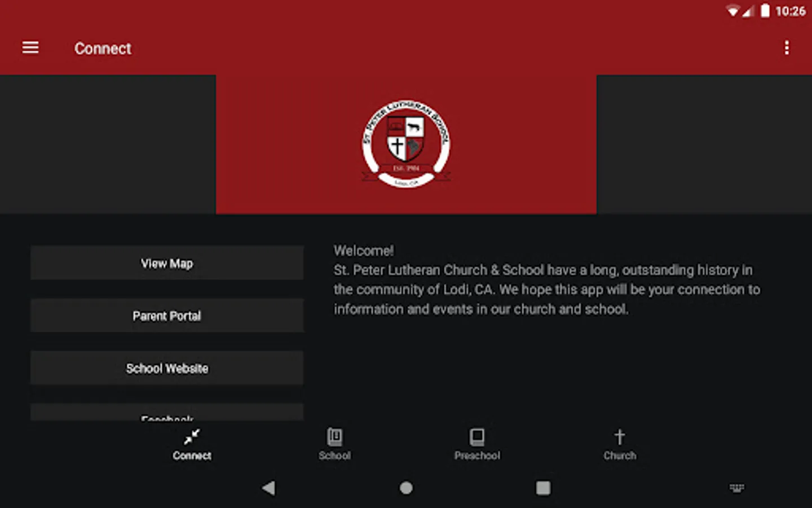Select the Preschool tablet icon
The height and width of the screenshot is (508, 812).
coord(477,437)
